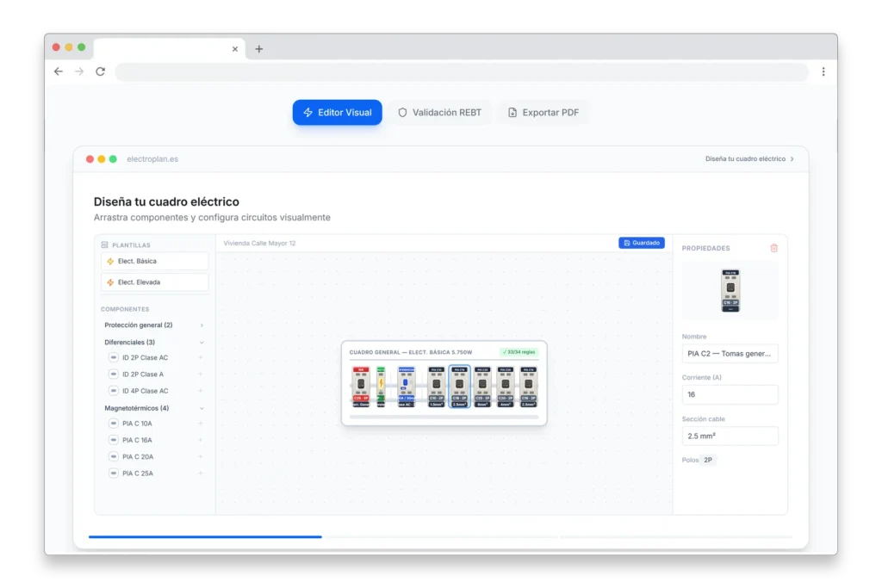Click the 2P value beside Polos

point(708,460)
